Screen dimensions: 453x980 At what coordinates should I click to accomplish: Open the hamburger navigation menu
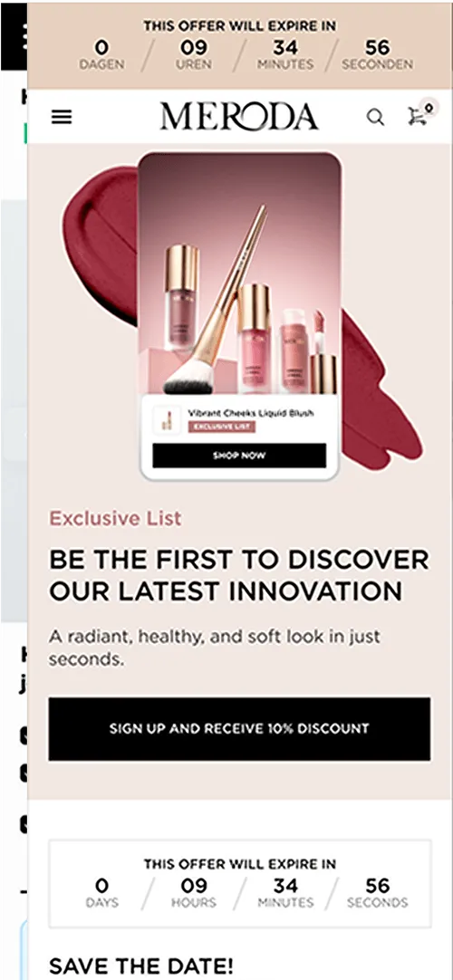(x=62, y=117)
